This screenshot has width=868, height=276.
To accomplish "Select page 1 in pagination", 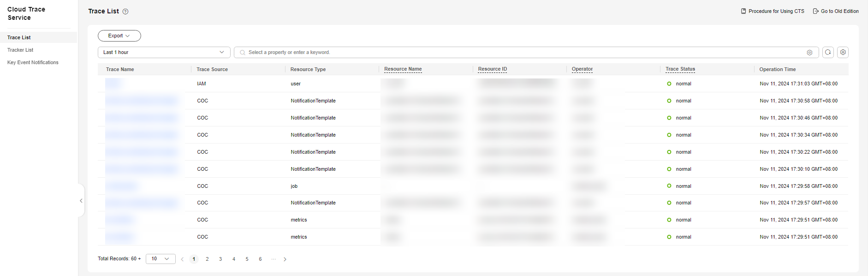I will pyautogui.click(x=194, y=259).
